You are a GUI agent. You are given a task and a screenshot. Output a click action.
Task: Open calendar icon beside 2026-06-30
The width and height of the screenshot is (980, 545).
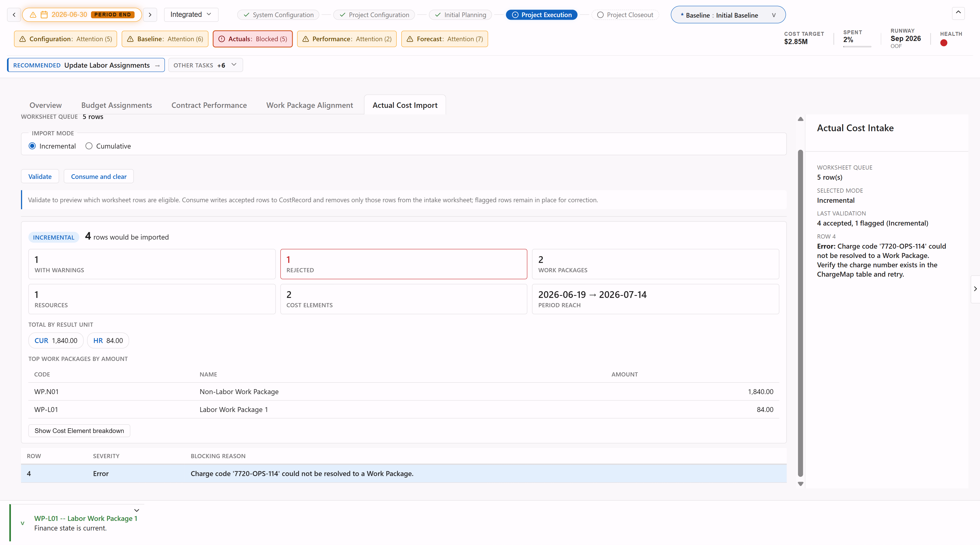tap(44, 15)
